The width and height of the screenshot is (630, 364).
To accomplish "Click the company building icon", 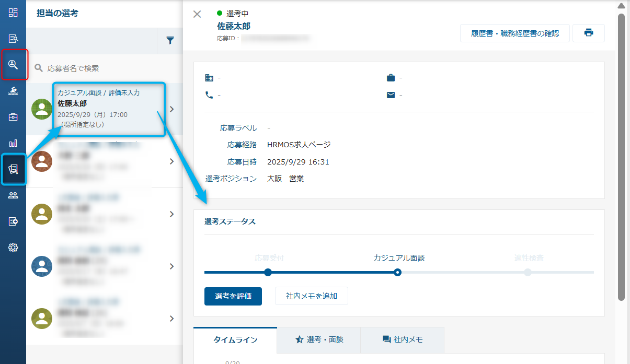I will coord(209,78).
